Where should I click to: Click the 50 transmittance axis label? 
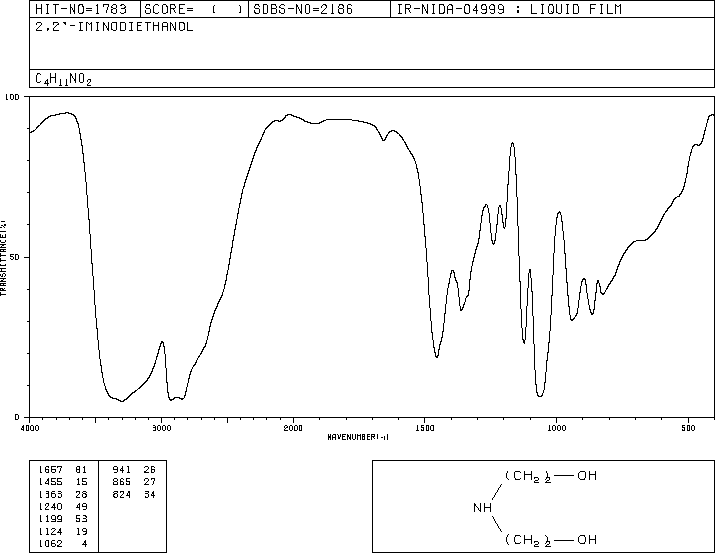coord(15,257)
